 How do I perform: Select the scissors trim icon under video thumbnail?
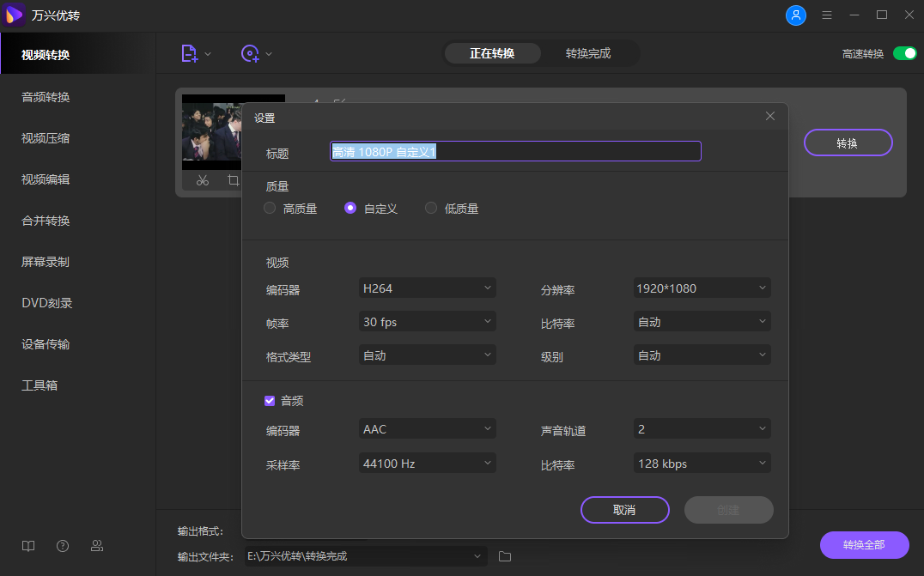point(203,181)
